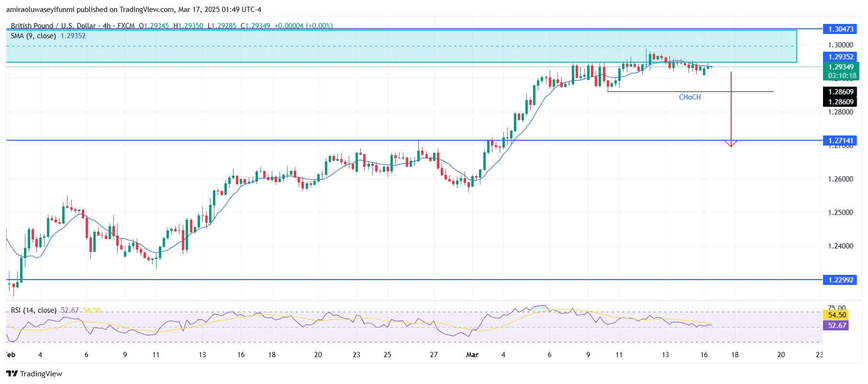Screen dimensions: 868x384
Task: Click the 1.30473 price label
Action: click(841, 29)
